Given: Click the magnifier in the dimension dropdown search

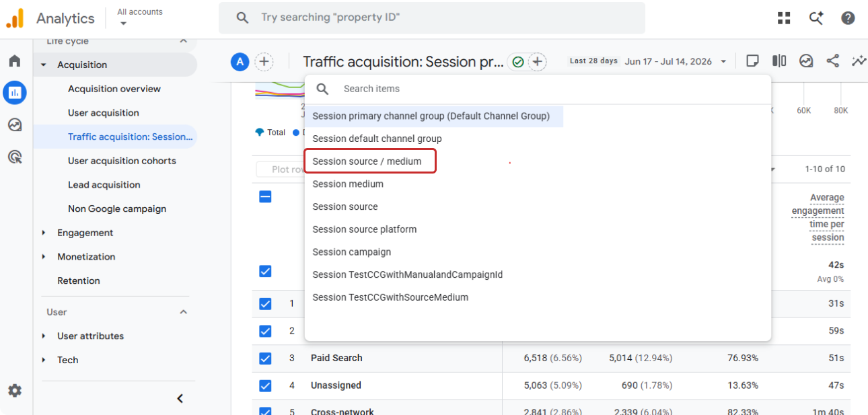Looking at the screenshot, I should tap(322, 89).
